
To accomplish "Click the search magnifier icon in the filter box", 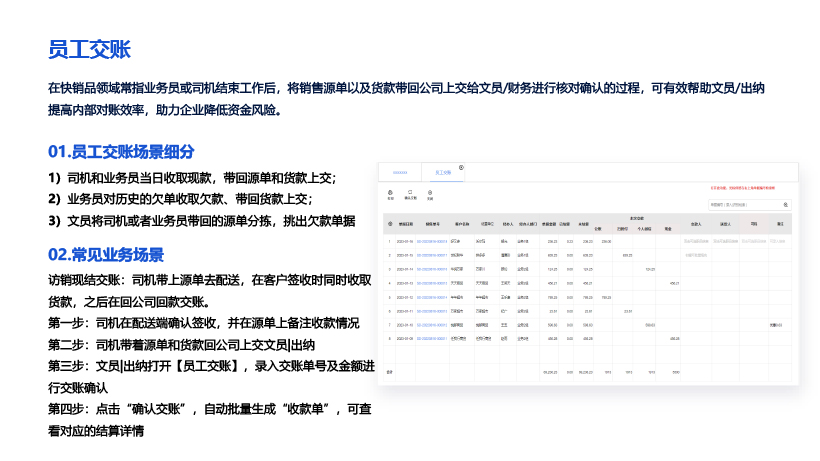I will coord(785,205).
